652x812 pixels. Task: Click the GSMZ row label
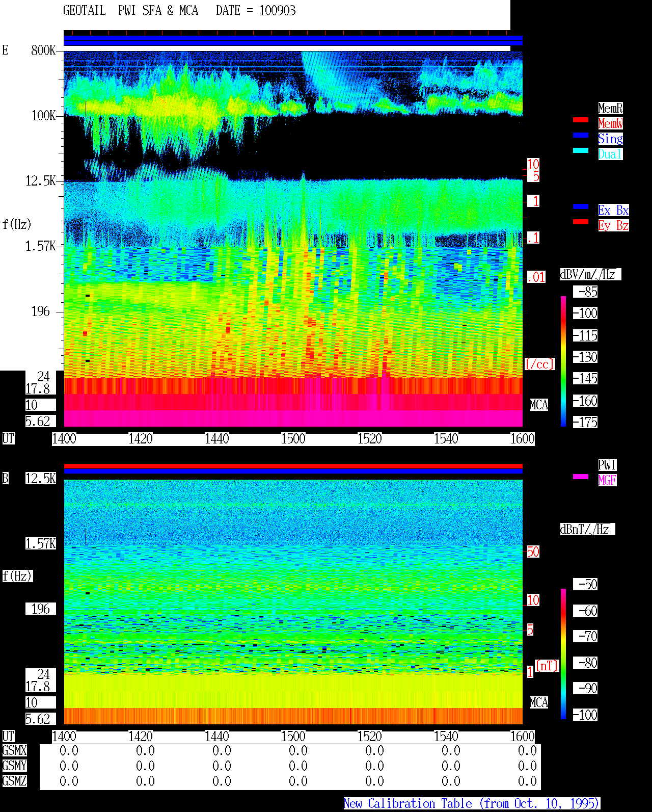[x=14, y=781]
